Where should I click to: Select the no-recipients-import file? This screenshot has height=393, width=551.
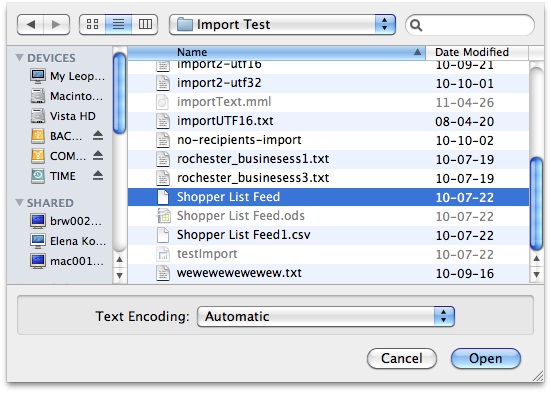[328, 140]
